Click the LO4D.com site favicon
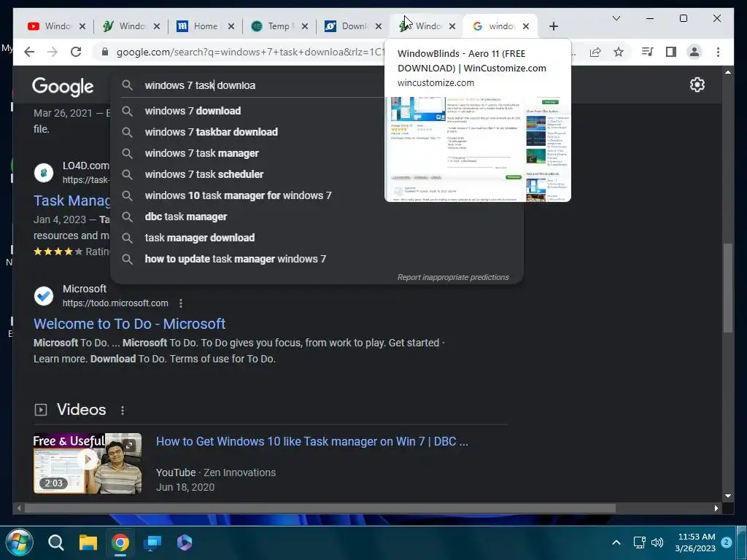This screenshot has height=560, width=747. [x=44, y=172]
